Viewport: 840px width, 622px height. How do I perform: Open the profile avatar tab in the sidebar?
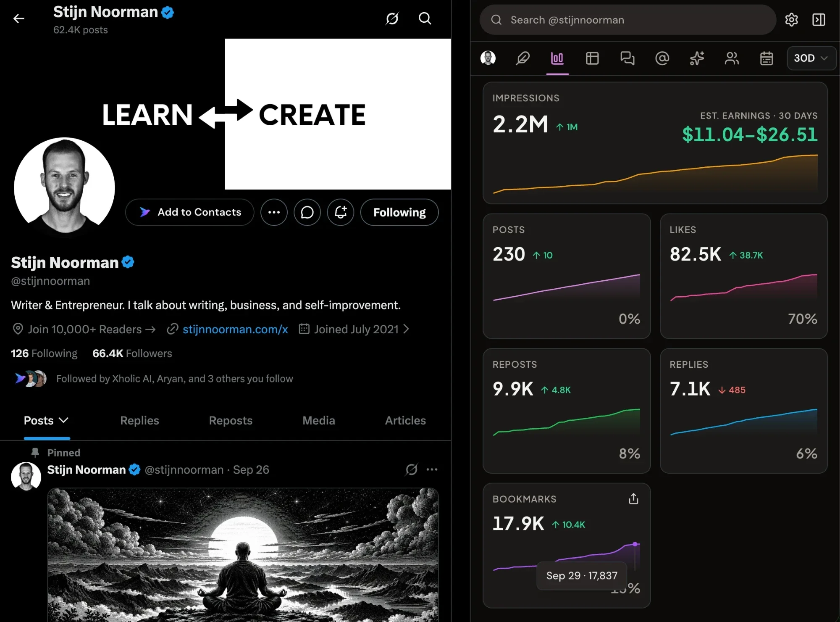pos(488,58)
